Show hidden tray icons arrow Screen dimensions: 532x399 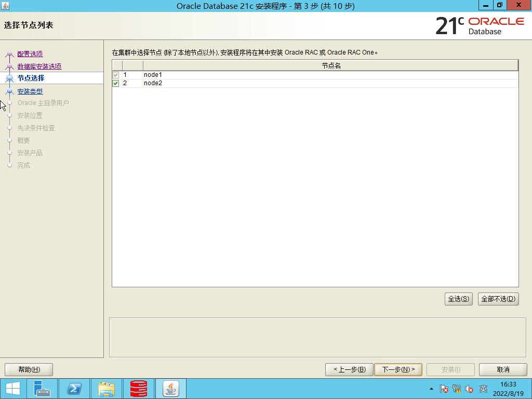click(x=431, y=389)
